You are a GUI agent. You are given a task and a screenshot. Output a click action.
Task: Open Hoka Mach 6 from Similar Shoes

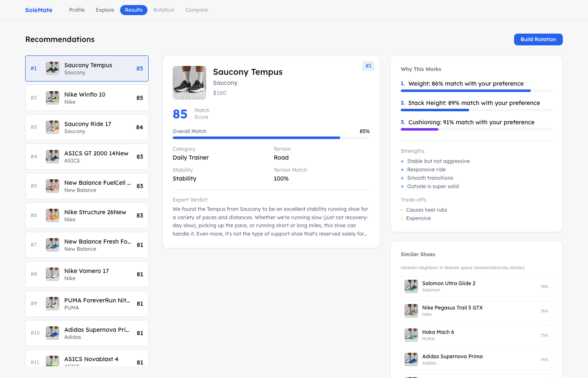point(476,335)
